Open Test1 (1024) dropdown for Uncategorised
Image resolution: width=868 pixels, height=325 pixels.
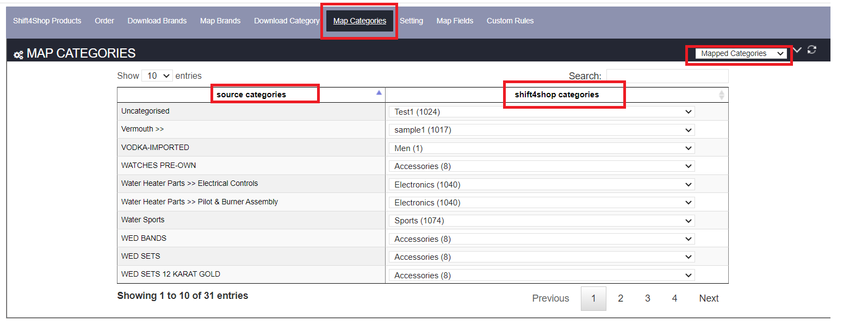[x=542, y=111]
